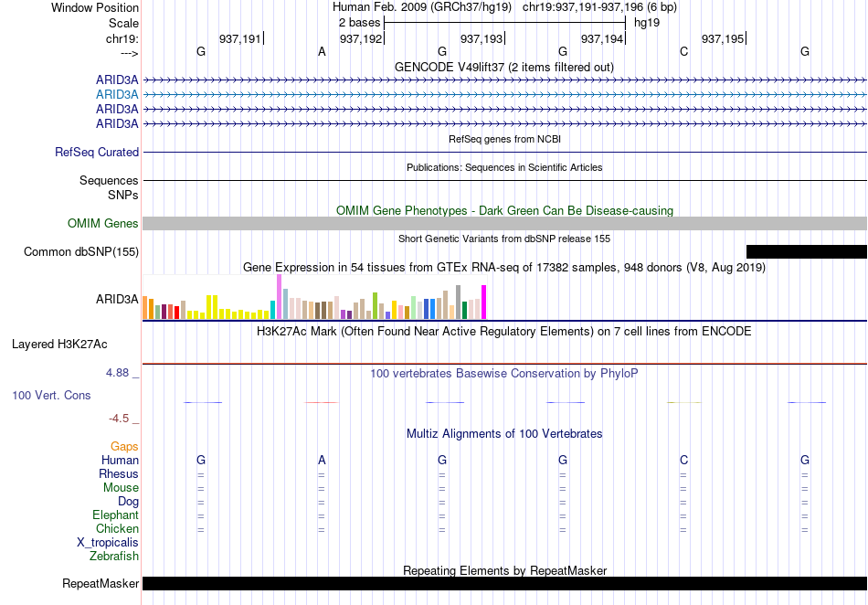Click the 'Scale' label
868x605 pixels.
click(123, 23)
